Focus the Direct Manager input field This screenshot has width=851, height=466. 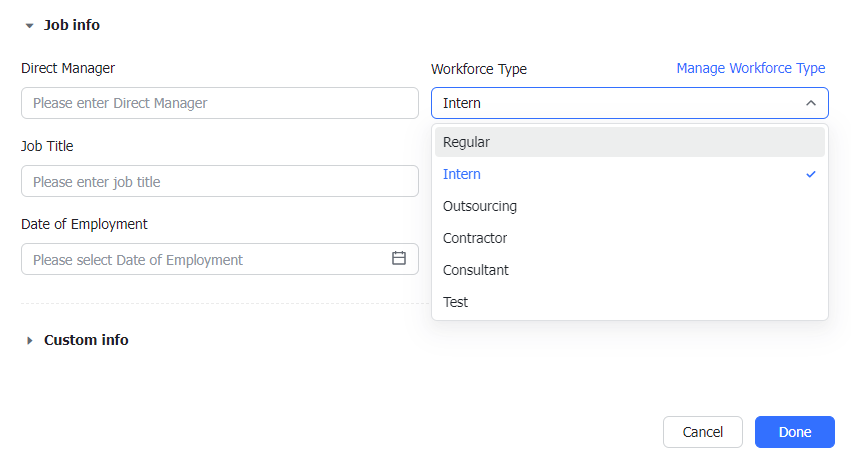click(x=219, y=103)
